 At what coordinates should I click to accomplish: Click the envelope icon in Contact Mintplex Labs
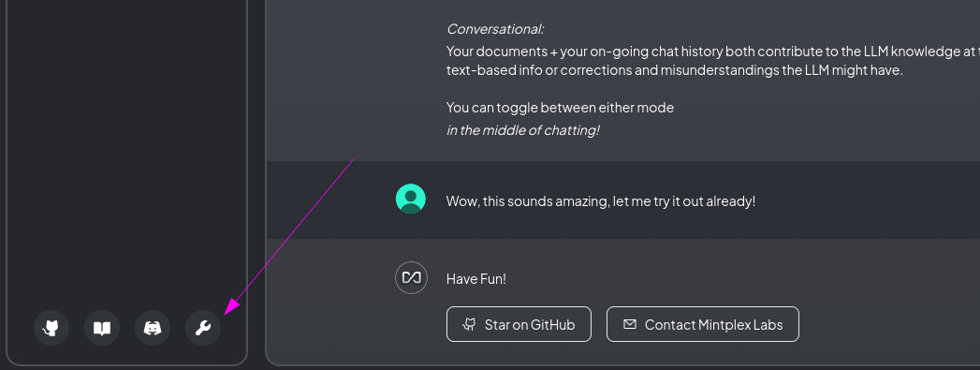click(630, 324)
